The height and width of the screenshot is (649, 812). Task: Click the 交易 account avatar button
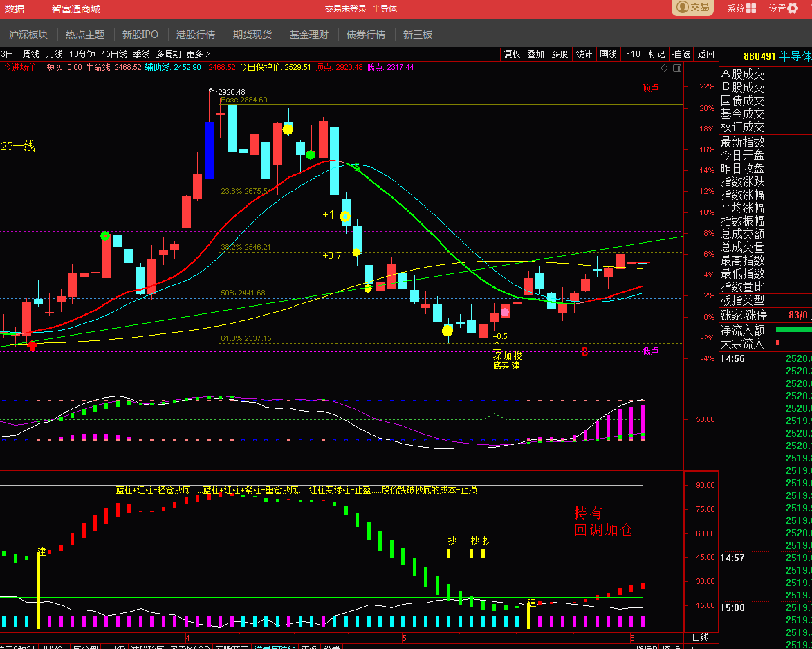pos(693,7)
